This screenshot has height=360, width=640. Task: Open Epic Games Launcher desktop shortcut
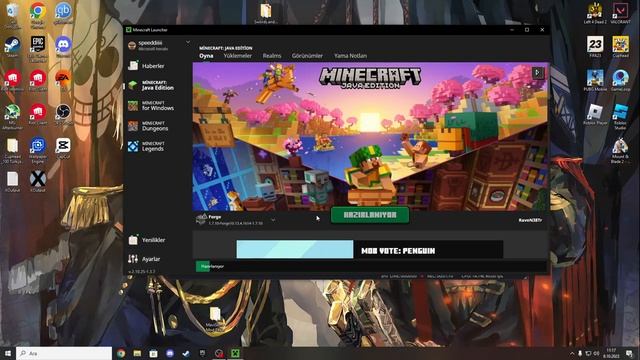click(x=38, y=48)
